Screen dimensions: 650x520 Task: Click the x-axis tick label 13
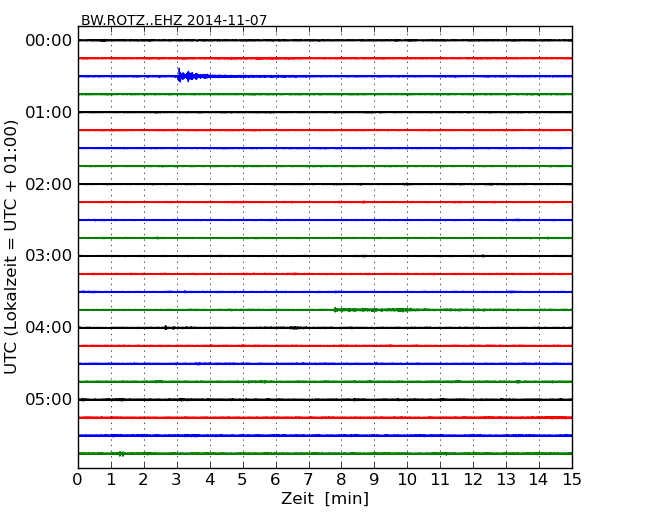506,480
